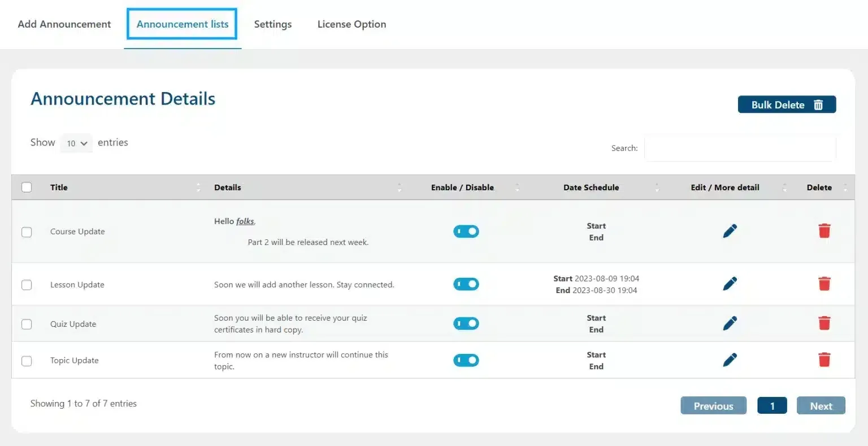Switch to the Settings tab
The height and width of the screenshot is (446, 868).
(x=273, y=24)
